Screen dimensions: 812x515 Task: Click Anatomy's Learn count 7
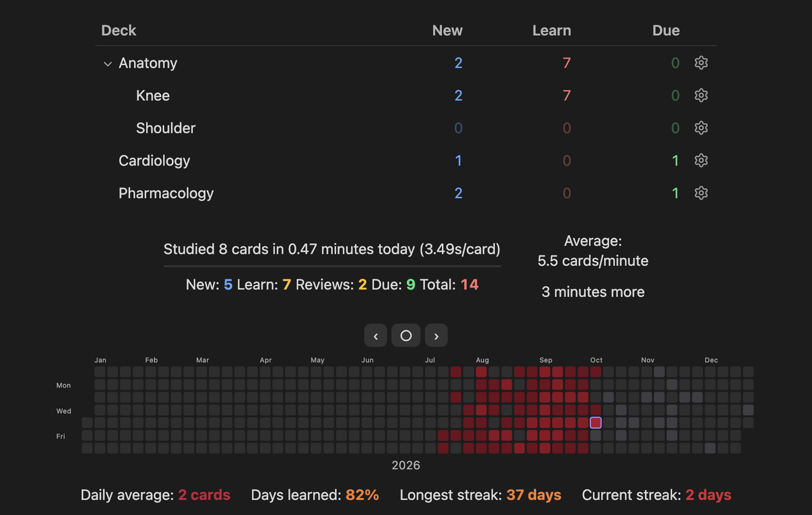(x=566, y=63)
